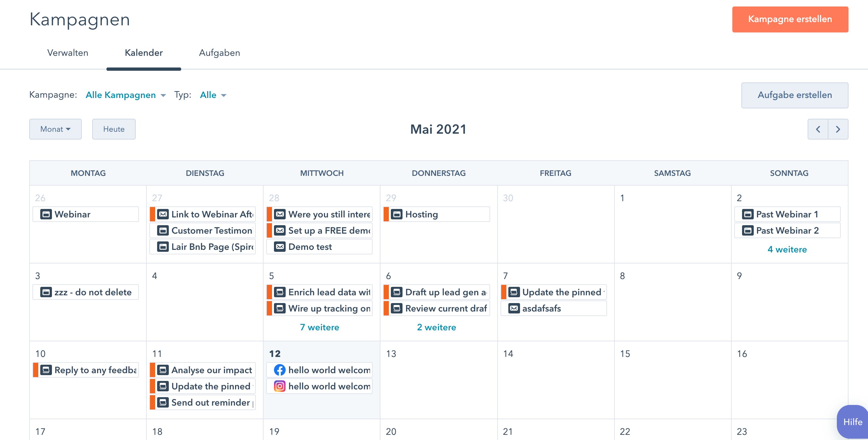Click the icon beside 'Past Webinar 1'

pyautogui.click(x=747, y=214)
